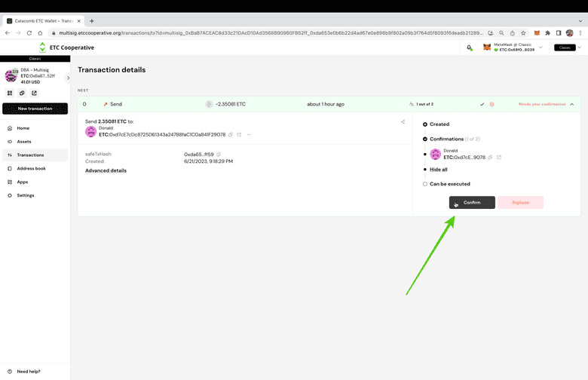Open Settings in the sidebar

[x=26, y=195]
